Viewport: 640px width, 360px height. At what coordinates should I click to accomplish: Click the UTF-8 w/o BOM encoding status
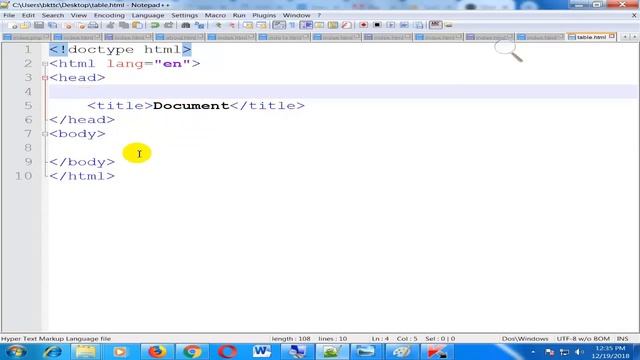(x=583, y=339)
